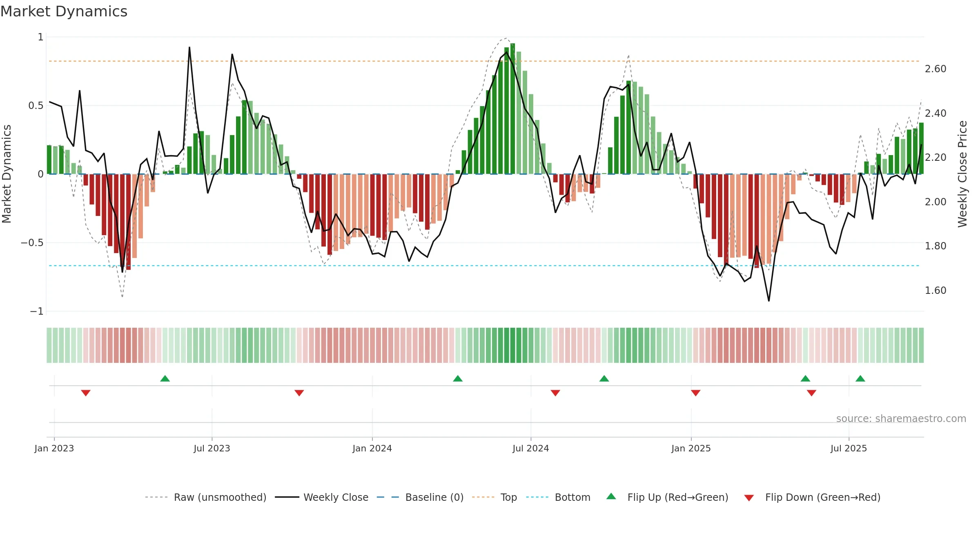This screenshot has height=551, width=980.
Task: Select the red flip-down marker just after Jul 2024
Action: (x=555, y=393)
